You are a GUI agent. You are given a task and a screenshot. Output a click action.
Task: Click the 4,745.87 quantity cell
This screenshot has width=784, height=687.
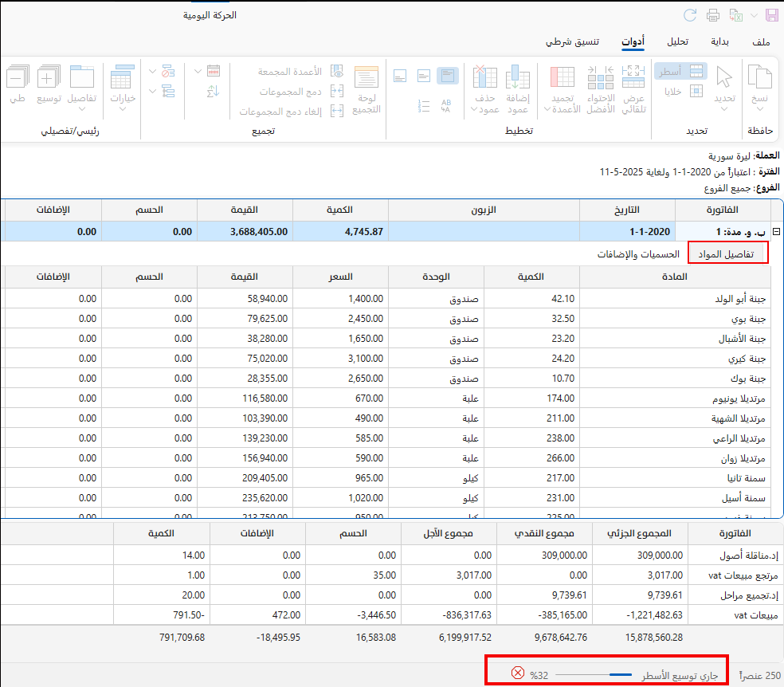pos(340,231)
